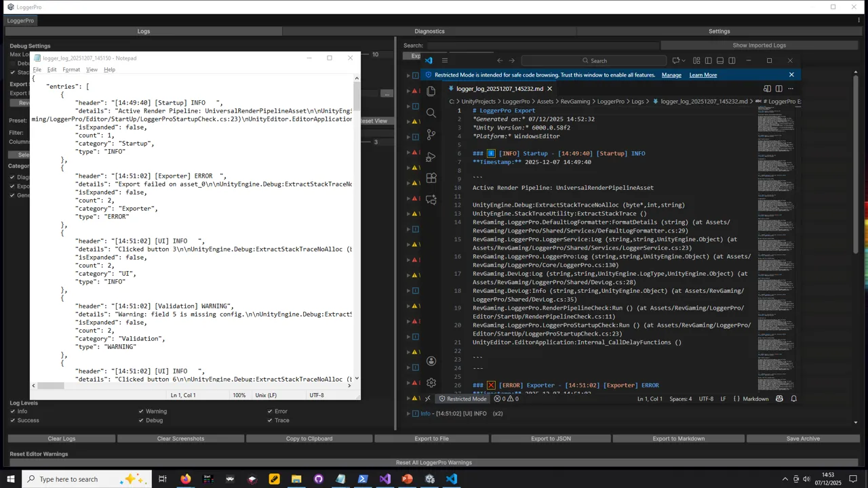Open UTF-8 encoding selector in VS Code status bar
868x488 pixels.
click(705, 399)
